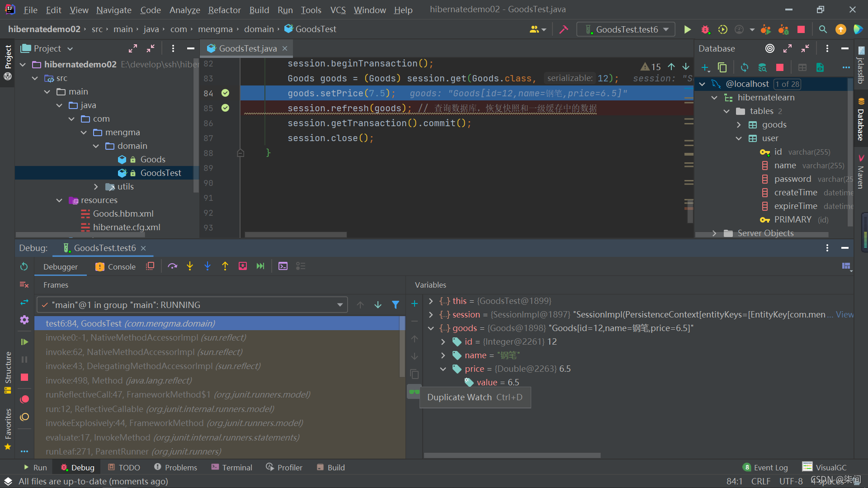
Task: Open Evaluate Expression calculator icon
Action: click(283, 266)
